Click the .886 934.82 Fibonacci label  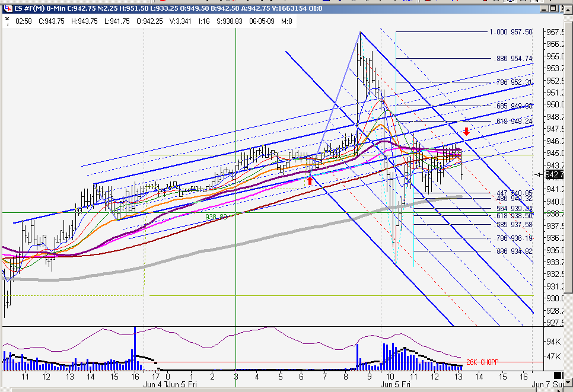[514, 251]
